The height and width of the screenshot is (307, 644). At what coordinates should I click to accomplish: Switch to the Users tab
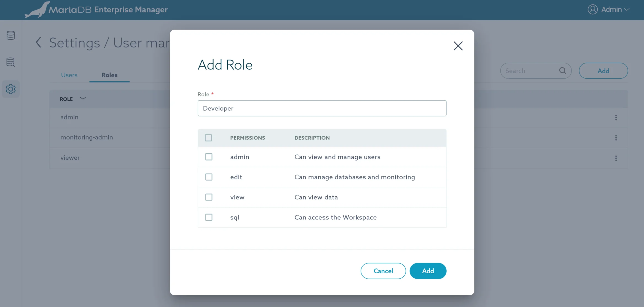(x=69, y=75)
